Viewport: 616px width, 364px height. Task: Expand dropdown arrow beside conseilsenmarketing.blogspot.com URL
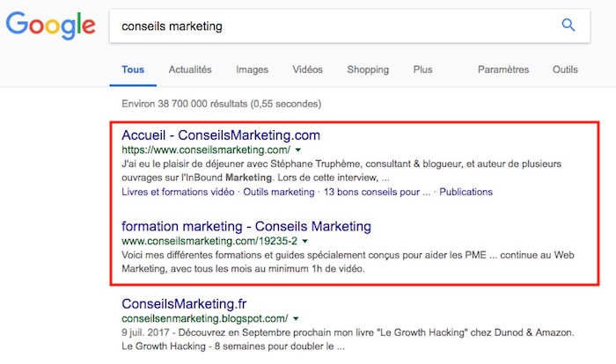coord(295,318)
